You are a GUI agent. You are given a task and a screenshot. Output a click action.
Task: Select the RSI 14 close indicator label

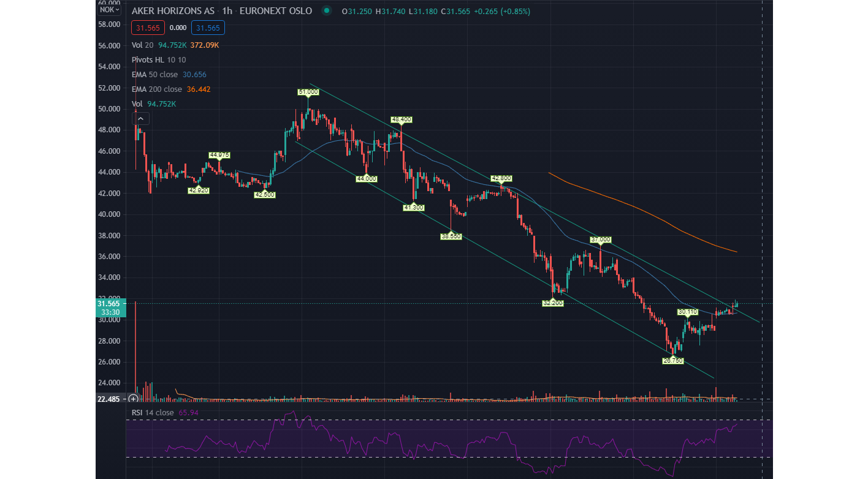click(x=153, y=412)
